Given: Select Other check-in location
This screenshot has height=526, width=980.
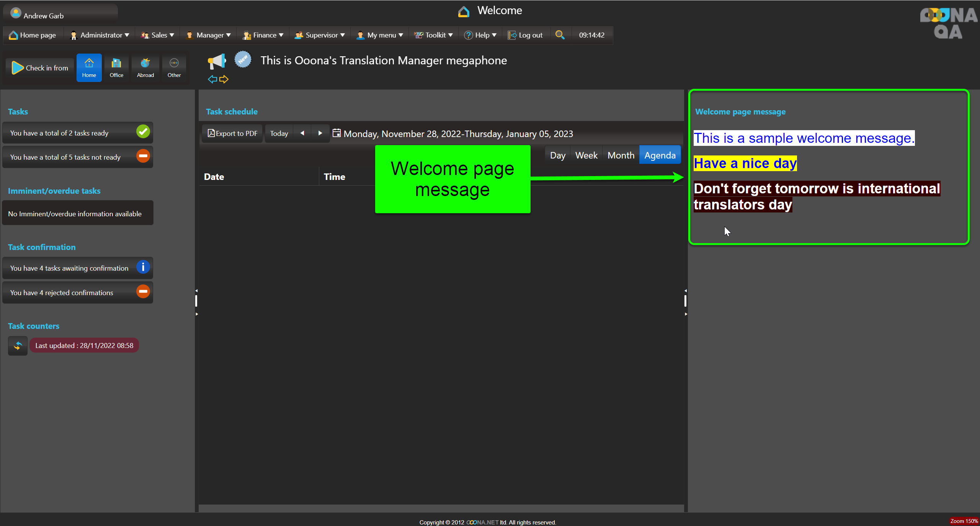Looking at the screenshot, I should [174, 68].
